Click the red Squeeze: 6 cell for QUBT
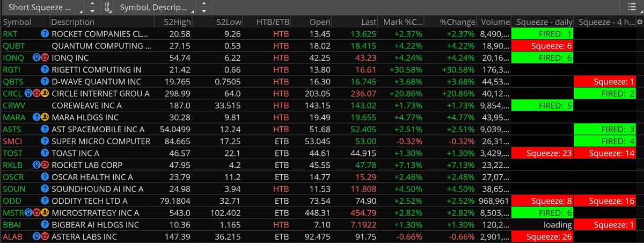 (543, 46)
